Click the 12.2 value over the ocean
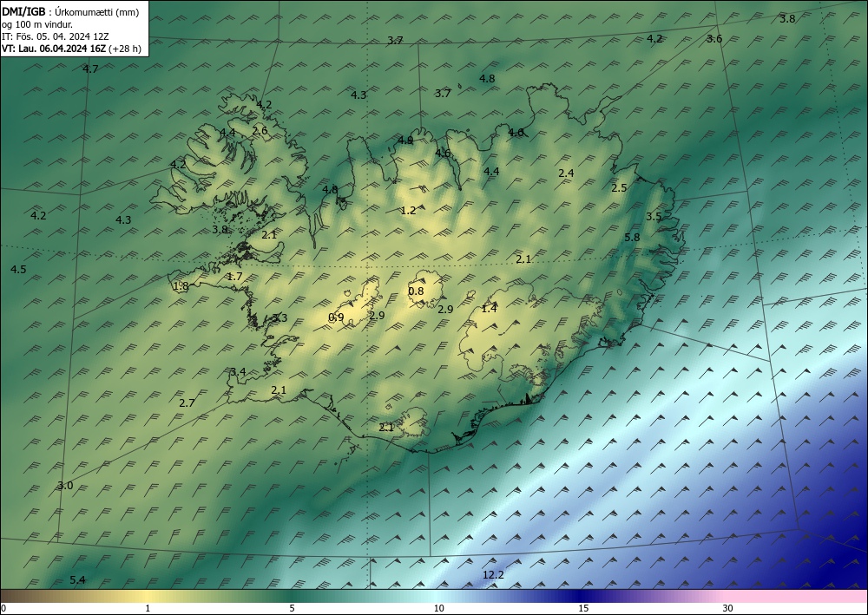868x615 pixels. coord(493,574)
